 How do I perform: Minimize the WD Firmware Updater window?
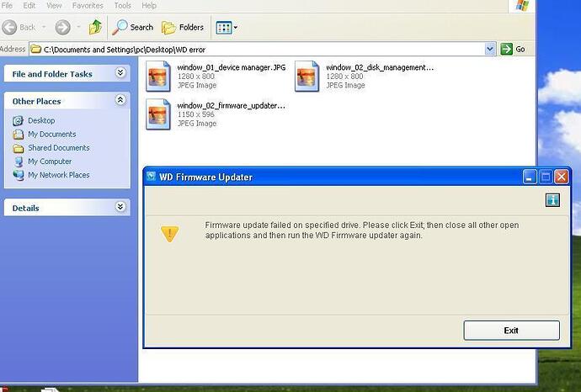[530, 177]
